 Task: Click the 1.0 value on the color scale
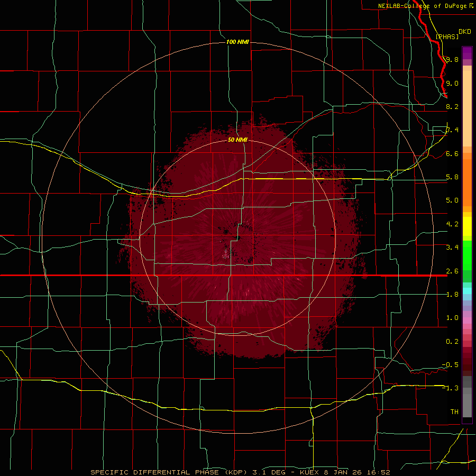click(x=452, y=318)
